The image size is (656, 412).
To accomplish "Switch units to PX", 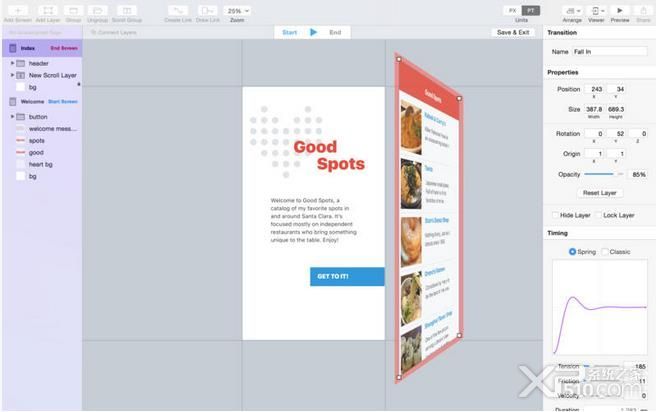I will (x=512, y=10).
